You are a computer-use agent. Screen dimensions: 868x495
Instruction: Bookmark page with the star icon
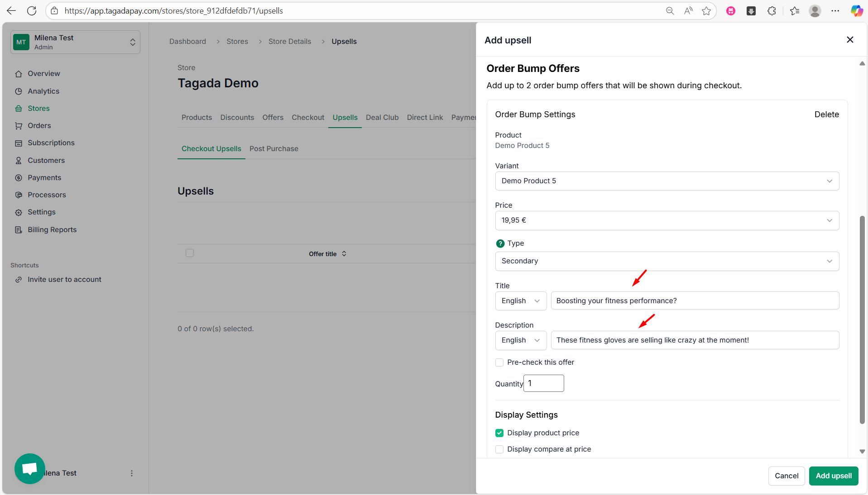click(x=706, y=11)
